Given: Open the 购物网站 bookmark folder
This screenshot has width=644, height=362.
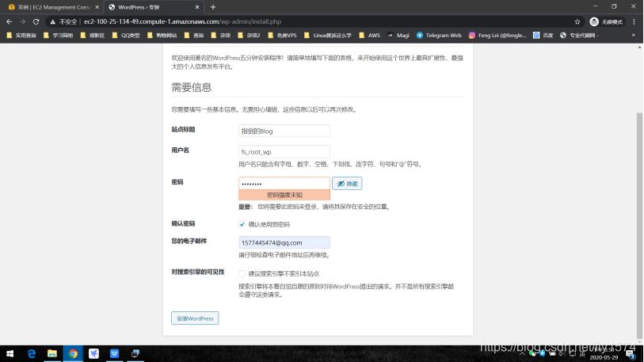Looking at the screenshot, I should (x=162, y=36).
